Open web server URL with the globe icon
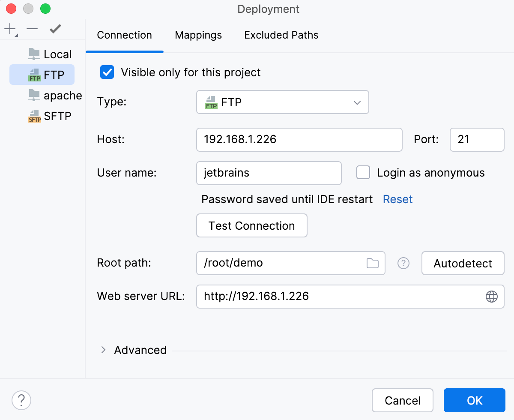 (491, 297)
